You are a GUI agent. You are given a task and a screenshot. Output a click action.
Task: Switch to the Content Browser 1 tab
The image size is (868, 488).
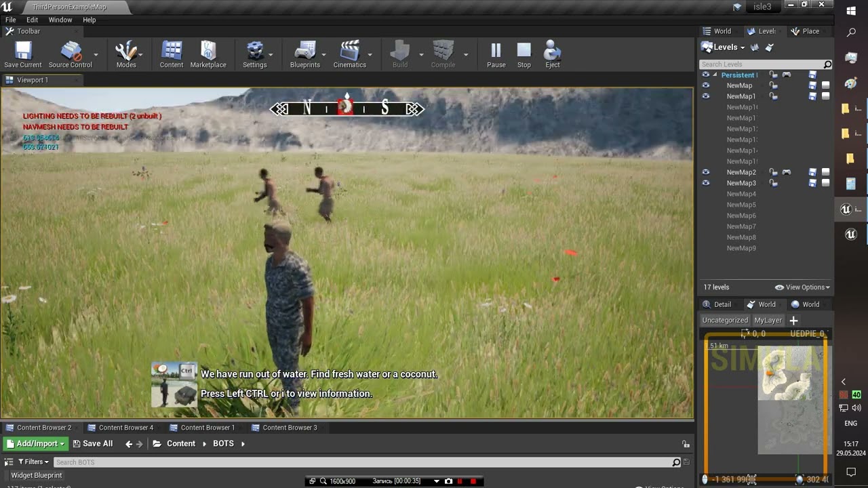[x=208, y=428]
